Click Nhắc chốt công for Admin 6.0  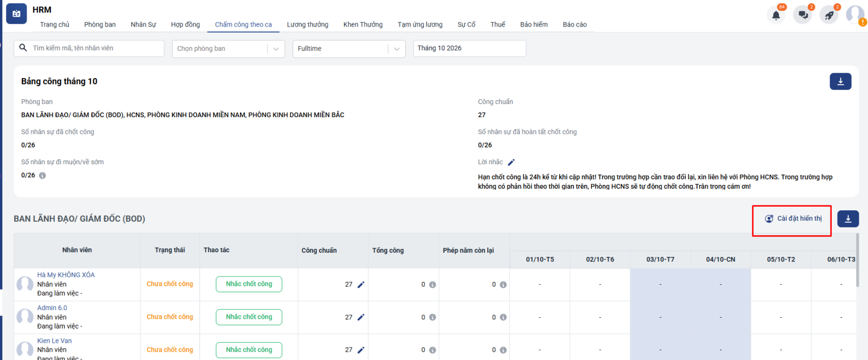[x=249, y=317]
